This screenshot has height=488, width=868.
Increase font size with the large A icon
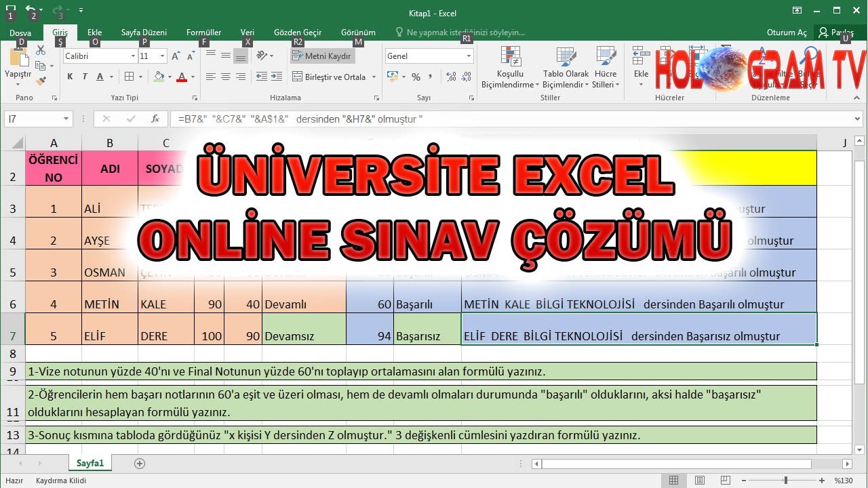[x=176, y=56]
